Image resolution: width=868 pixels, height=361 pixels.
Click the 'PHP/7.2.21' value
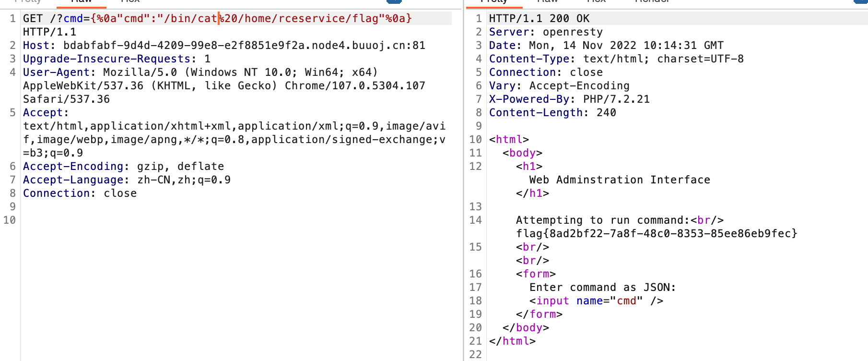tap(616, 99)
